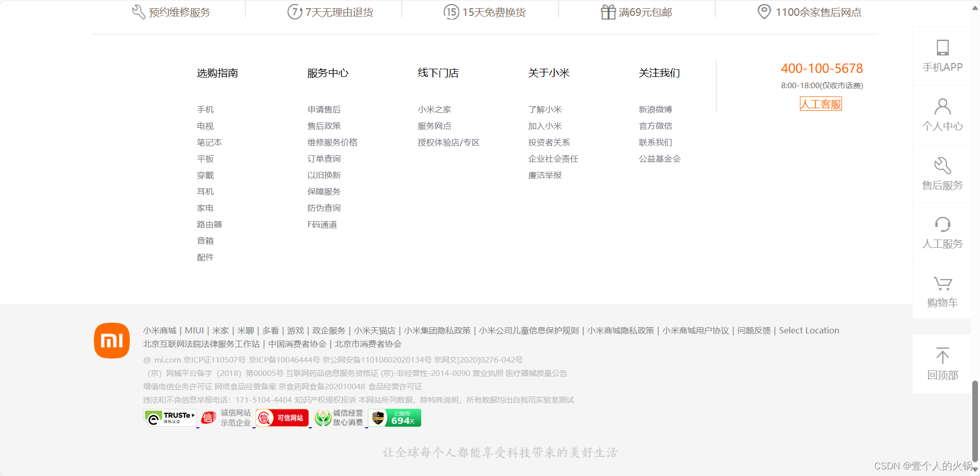Open the 投资者关系 link
This screenshot has width=980, height=476.
549,142
